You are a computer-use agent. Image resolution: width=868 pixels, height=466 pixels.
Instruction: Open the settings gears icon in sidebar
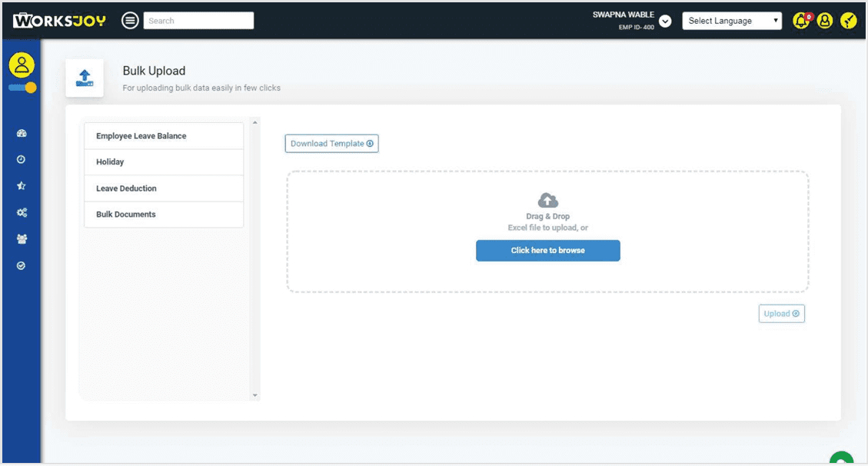[x=22, y=212]
